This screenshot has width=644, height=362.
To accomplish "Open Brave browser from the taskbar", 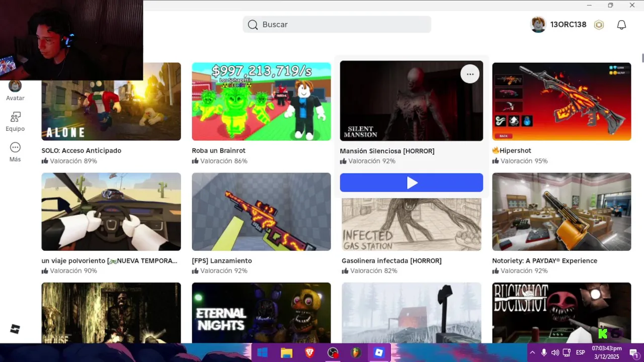I will (x=309, y=352).
